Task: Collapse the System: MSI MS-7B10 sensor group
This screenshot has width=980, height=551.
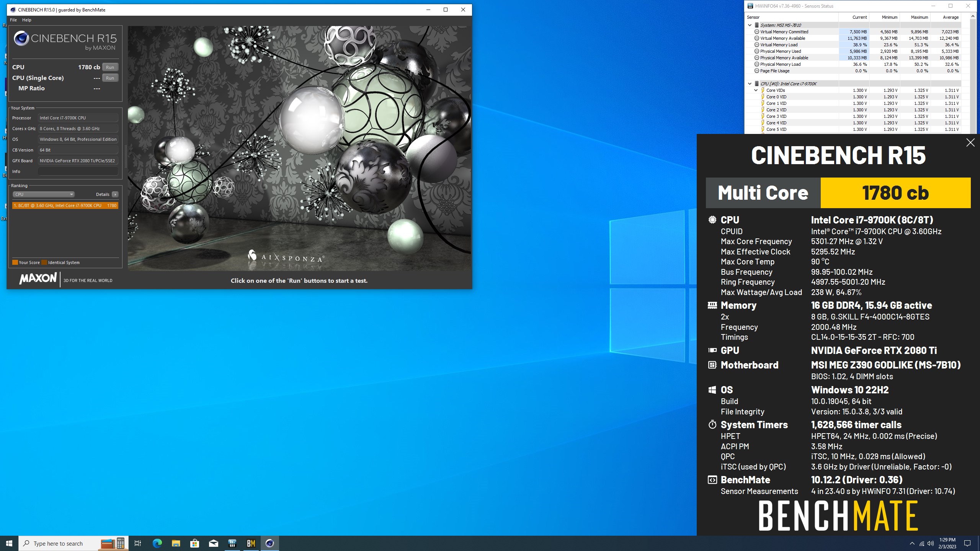Action: pyautogui.click(x=750, y=25)
